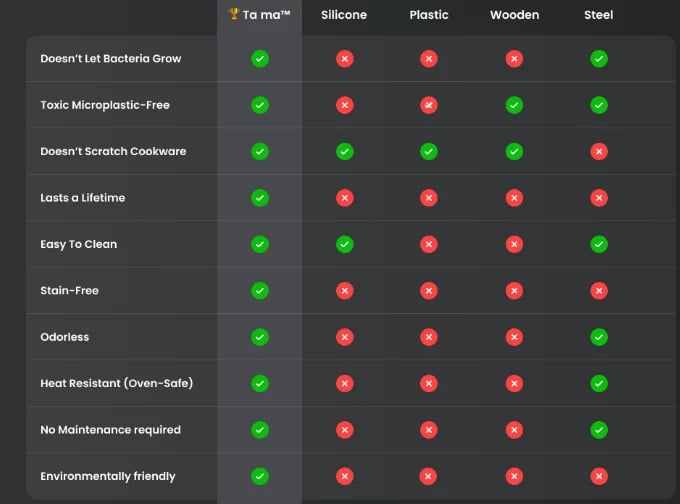This screenshot has width=680, height=504.
Task: Click red X for Wooden Stain-Free row
Action: point(514,291)
